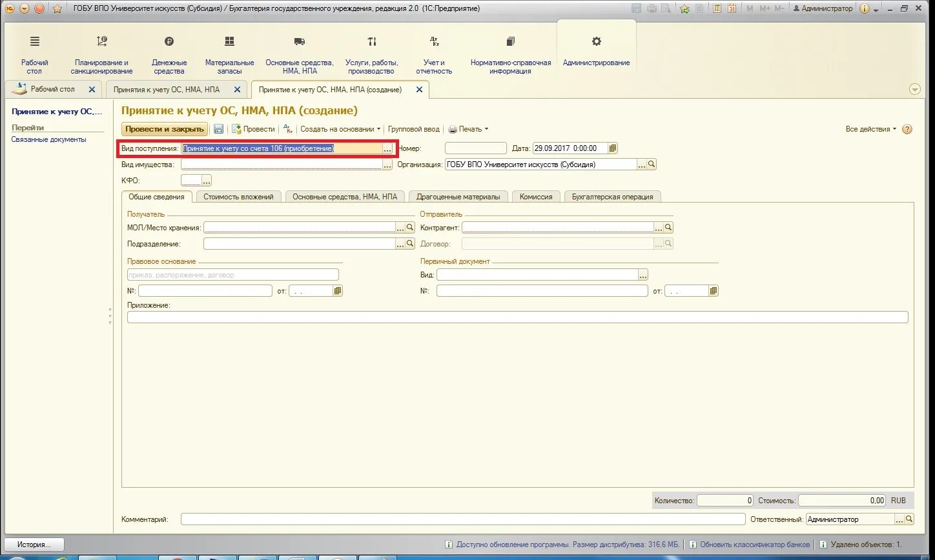Open the calendar icon in title bar
This screenshot has height=560, width=935.
point(732,8)
